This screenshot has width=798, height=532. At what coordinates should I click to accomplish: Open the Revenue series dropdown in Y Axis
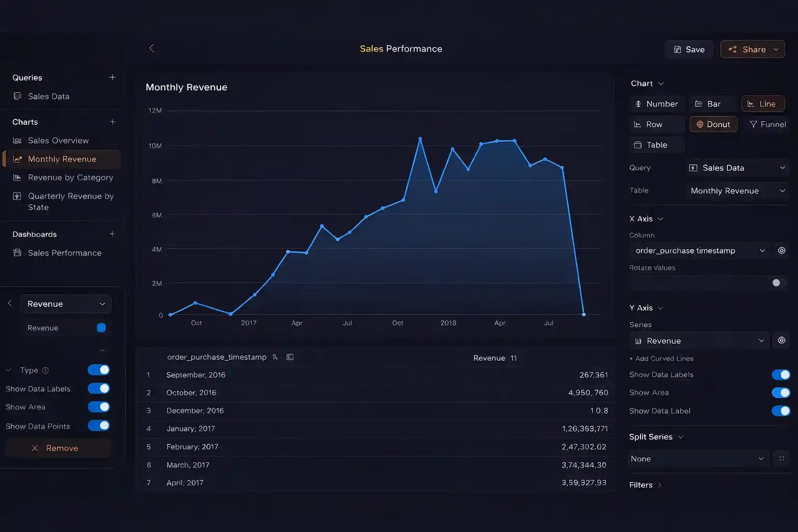pos(700,341)
